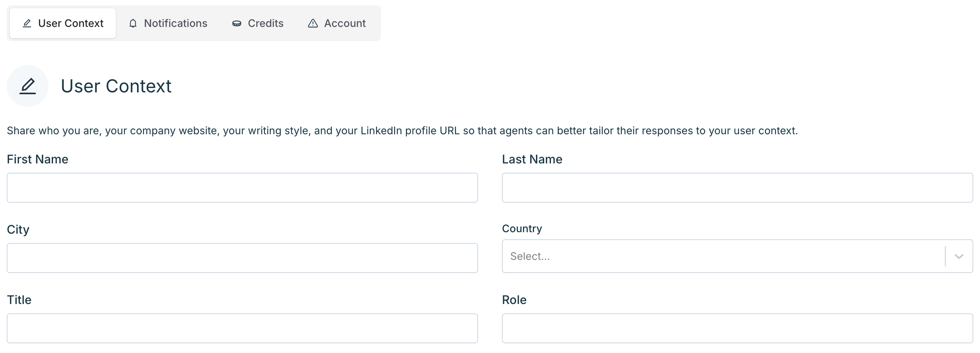Open the Country select box showing Select...

723,256
